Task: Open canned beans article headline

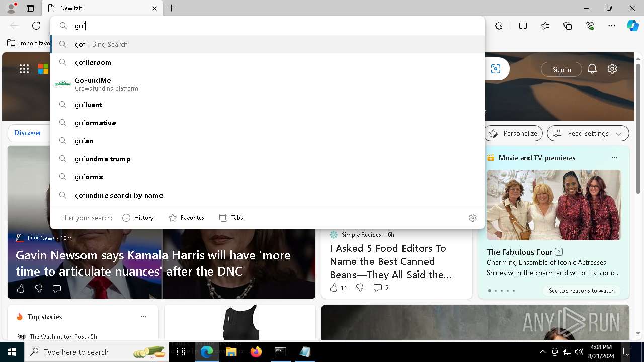Action: pyautogui.click(x=391, y=261)
